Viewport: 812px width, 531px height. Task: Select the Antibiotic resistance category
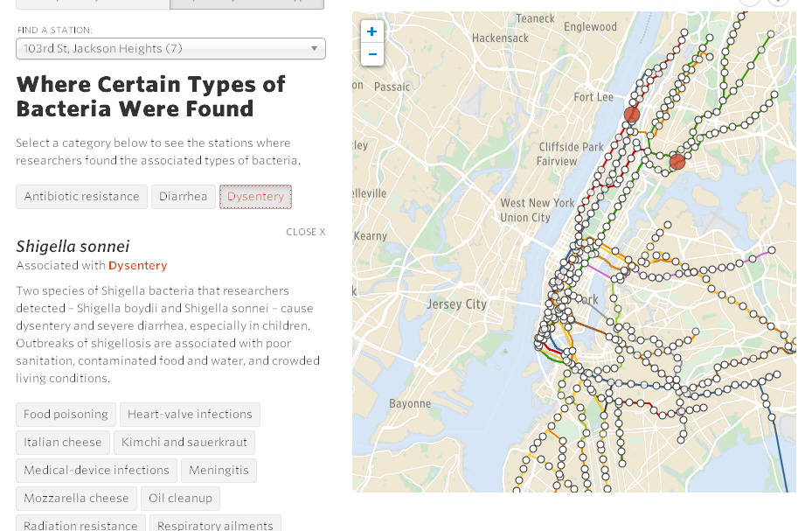(82, 197)
